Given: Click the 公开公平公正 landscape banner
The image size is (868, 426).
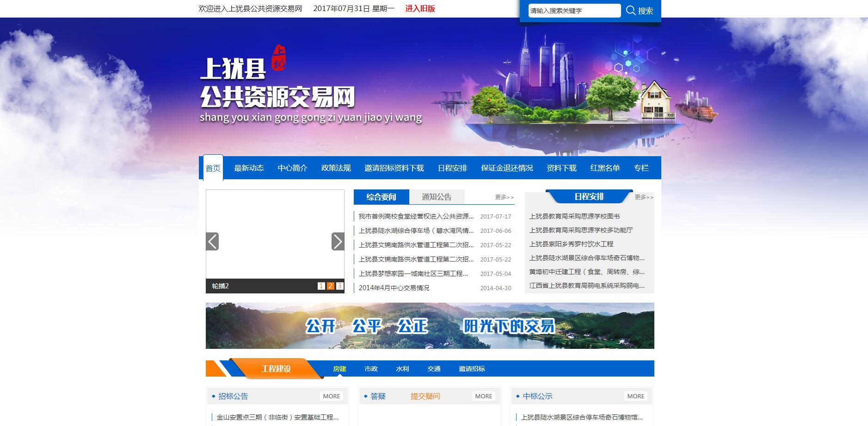Looking at the screenshot, I should click(x=430, y=326).
